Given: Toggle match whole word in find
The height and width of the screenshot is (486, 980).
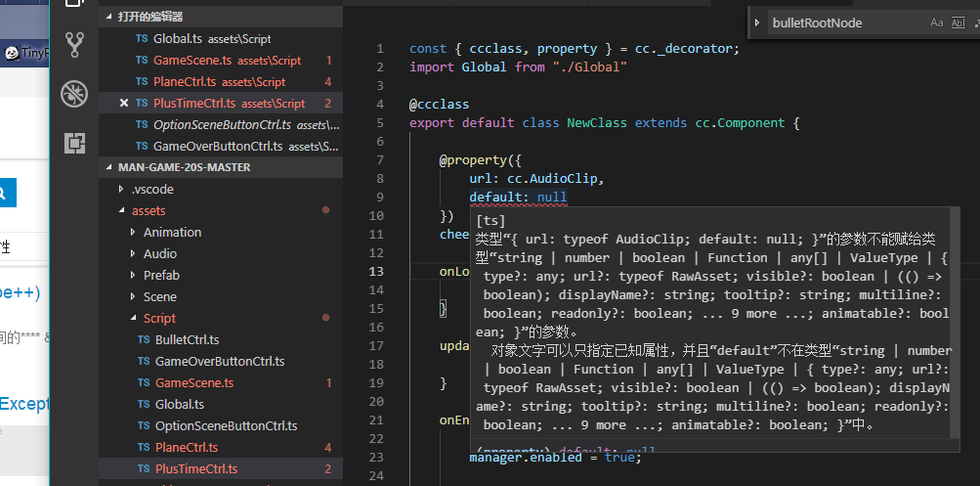Looking at the screenshot, I should (x=957, y=22).
